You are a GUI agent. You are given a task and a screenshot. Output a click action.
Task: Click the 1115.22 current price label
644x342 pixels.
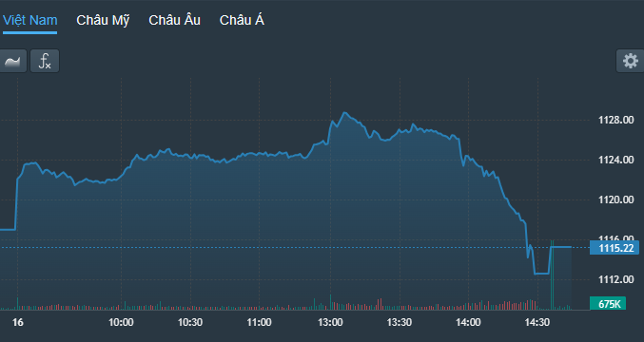tap(615, 248)
